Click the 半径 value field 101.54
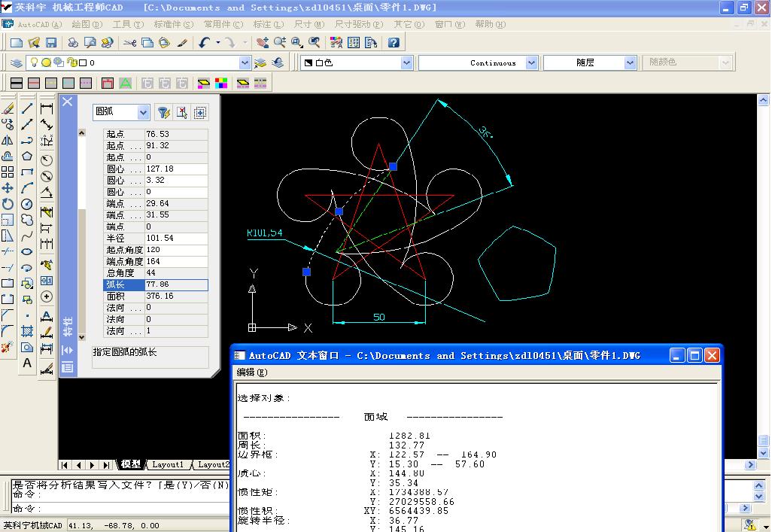The image size is (775, 532). [x=176, y=239]
